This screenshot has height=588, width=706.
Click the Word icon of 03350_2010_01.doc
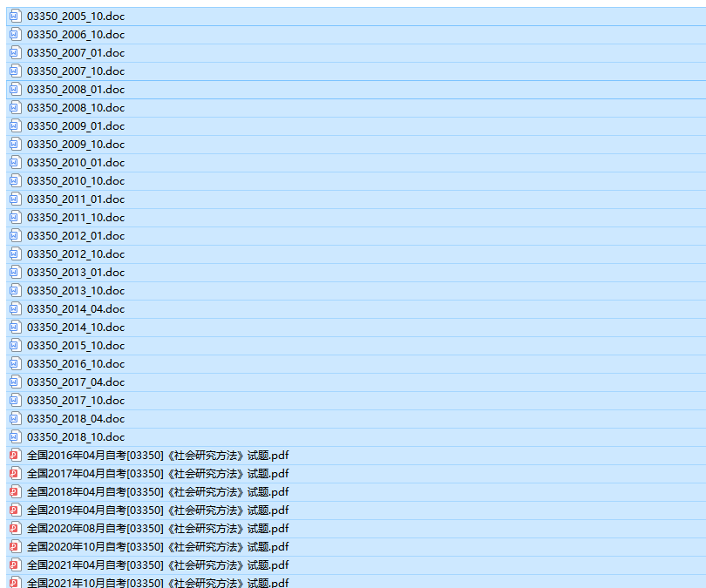pos(16,162)
